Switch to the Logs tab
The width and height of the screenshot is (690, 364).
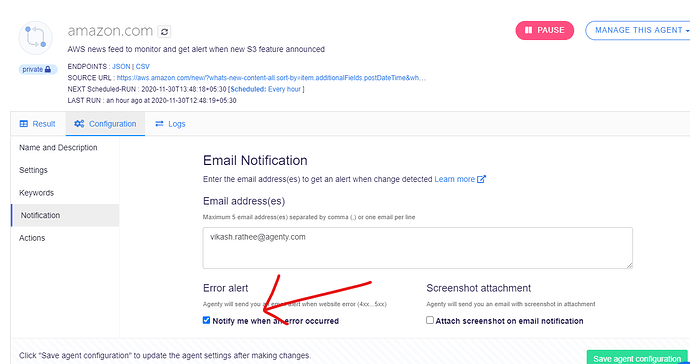click(170, 124)
